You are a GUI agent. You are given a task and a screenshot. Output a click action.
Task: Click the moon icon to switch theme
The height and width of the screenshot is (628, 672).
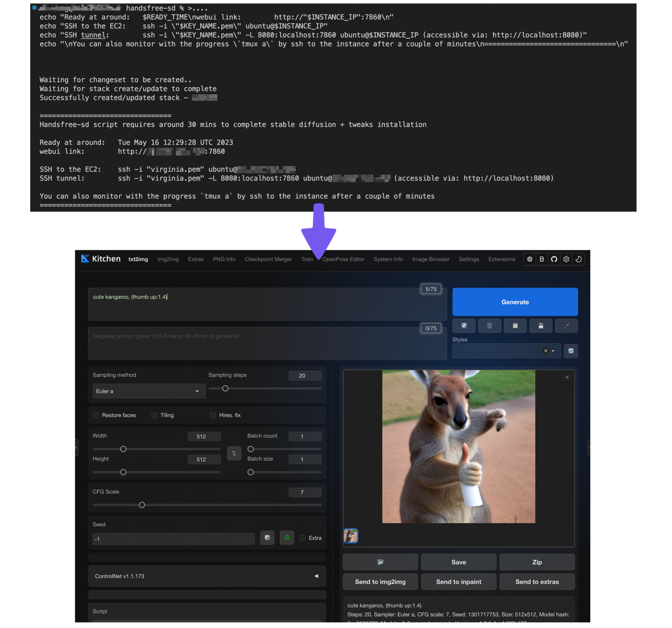(578, 259)
